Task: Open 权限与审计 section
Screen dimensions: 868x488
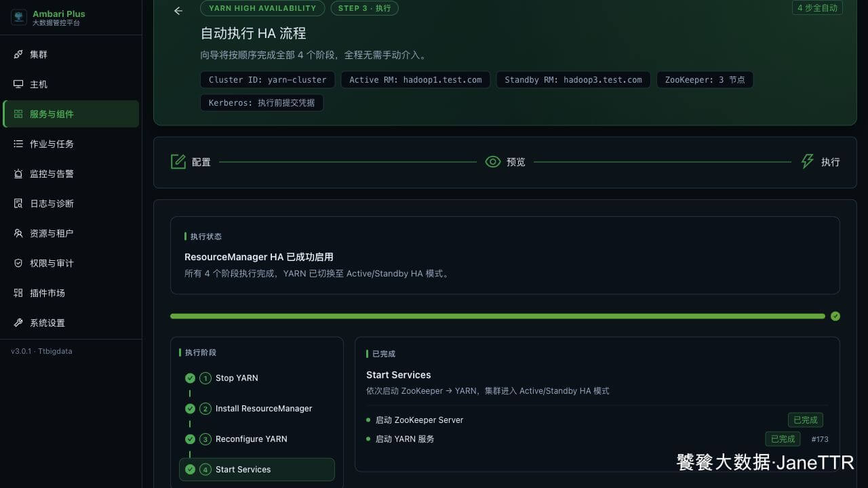Action: [x=71, y=263]
